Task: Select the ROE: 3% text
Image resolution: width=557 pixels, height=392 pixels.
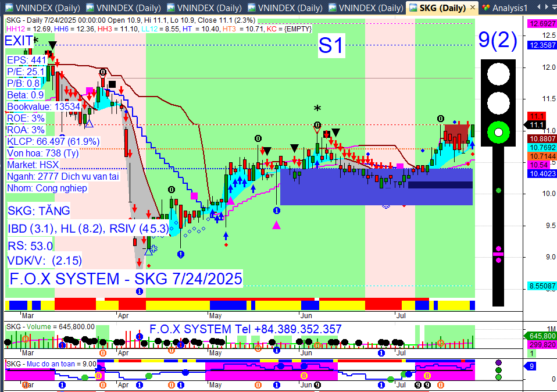Action: click(x=26, y=118)
